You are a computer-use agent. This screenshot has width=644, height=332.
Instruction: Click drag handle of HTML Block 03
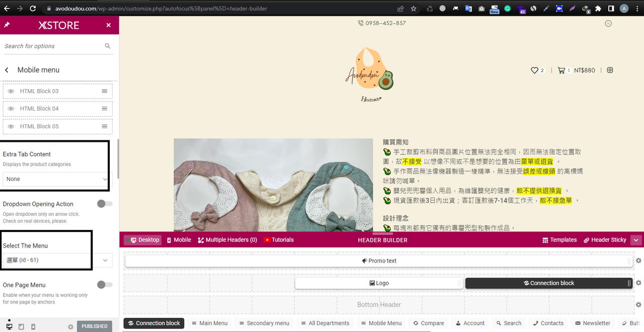tap(105, 91)
